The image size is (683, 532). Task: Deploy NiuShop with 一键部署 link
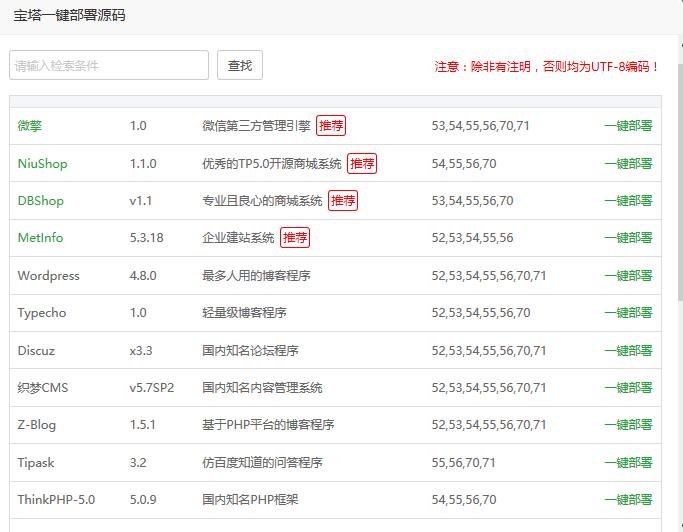628,164
